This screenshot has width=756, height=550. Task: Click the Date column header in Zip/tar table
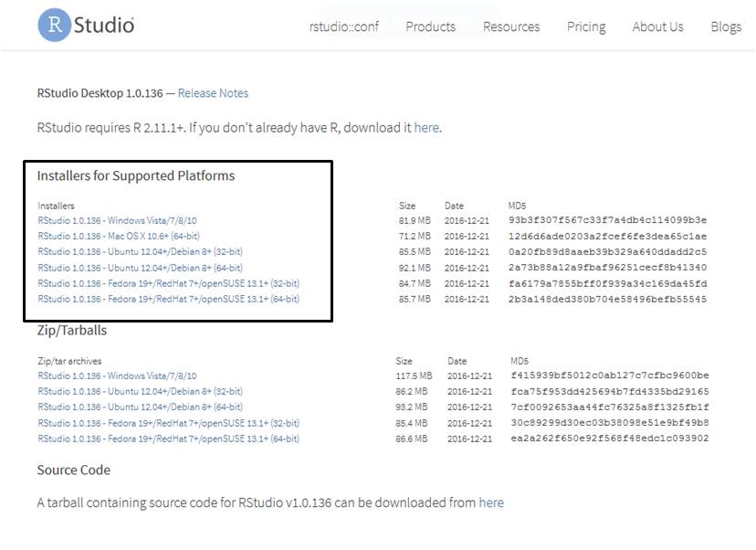(x=457, y=361)
